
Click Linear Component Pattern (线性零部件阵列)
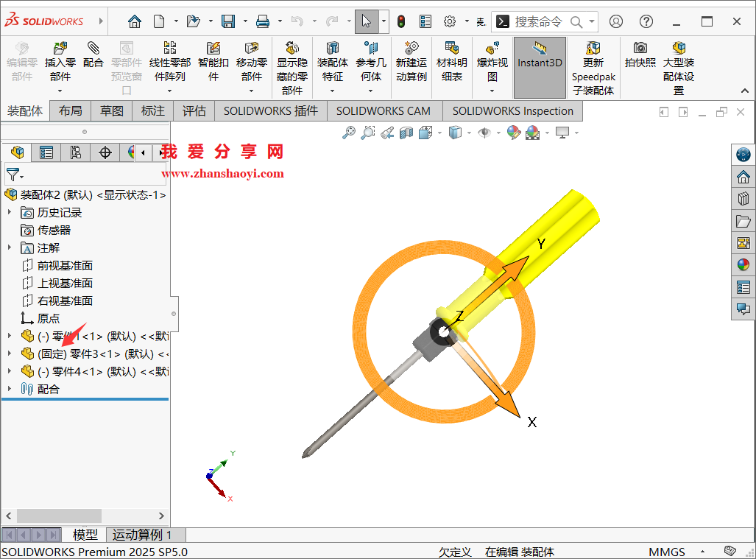click(x=170, y=62)
